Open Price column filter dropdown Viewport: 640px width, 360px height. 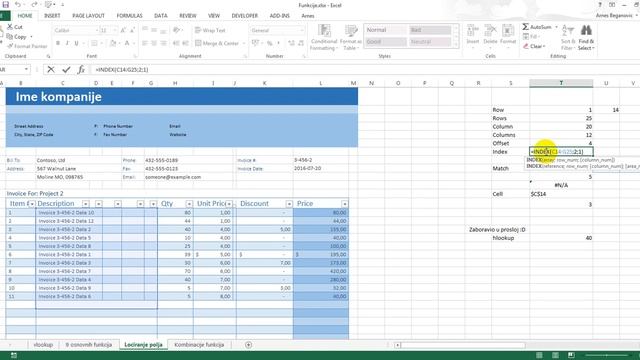coord(345,204)
